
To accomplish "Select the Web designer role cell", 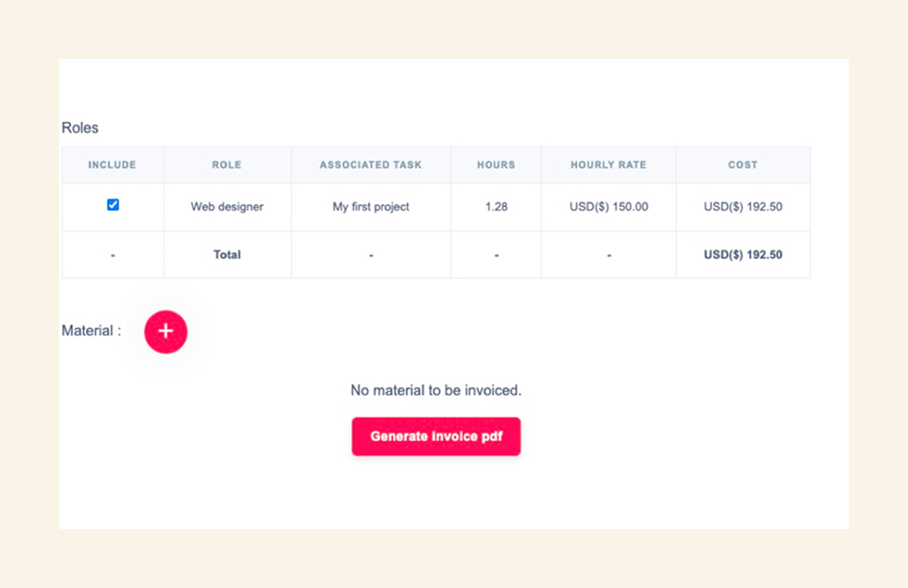I will 226,207.
